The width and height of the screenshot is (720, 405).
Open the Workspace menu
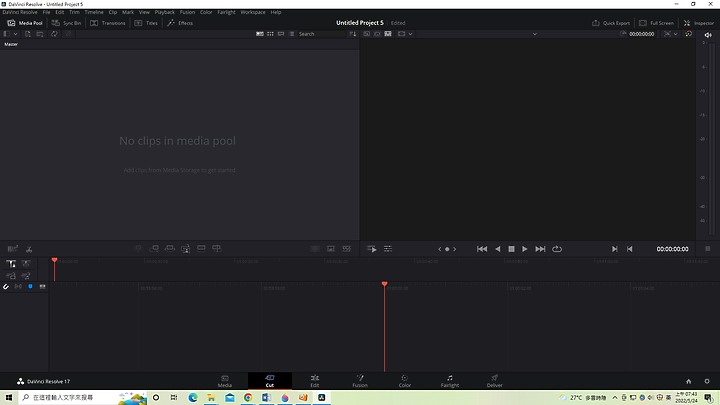253,12
